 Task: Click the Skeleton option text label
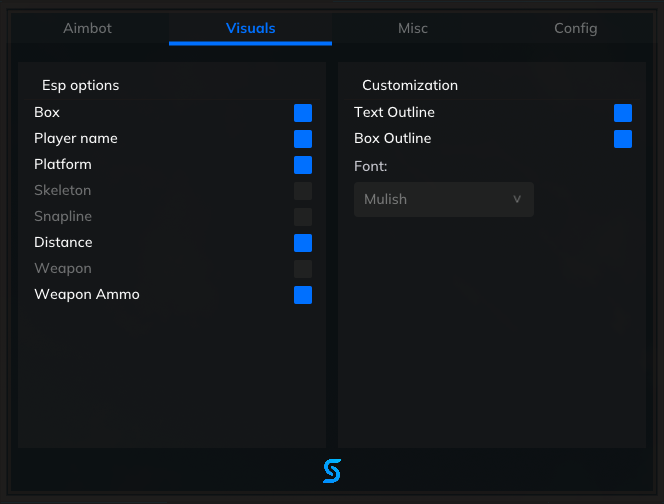pyautogui.click(x=62, y=190)
